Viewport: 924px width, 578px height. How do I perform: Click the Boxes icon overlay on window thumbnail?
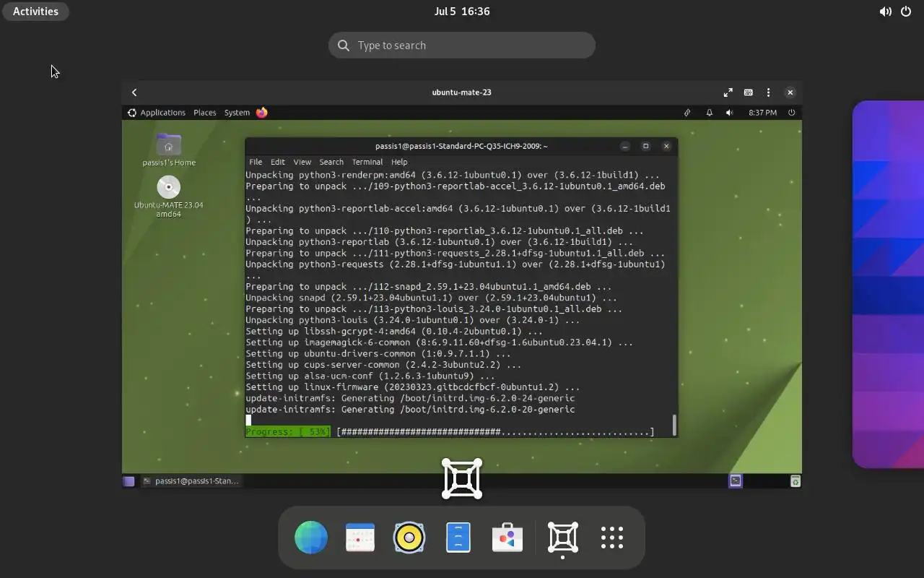[x=462, y=478]
